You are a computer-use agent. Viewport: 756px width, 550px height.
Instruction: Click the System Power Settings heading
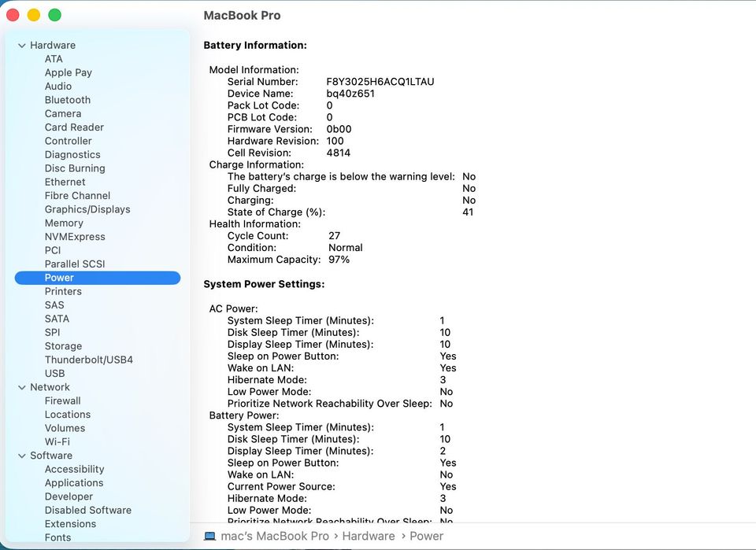264,284
